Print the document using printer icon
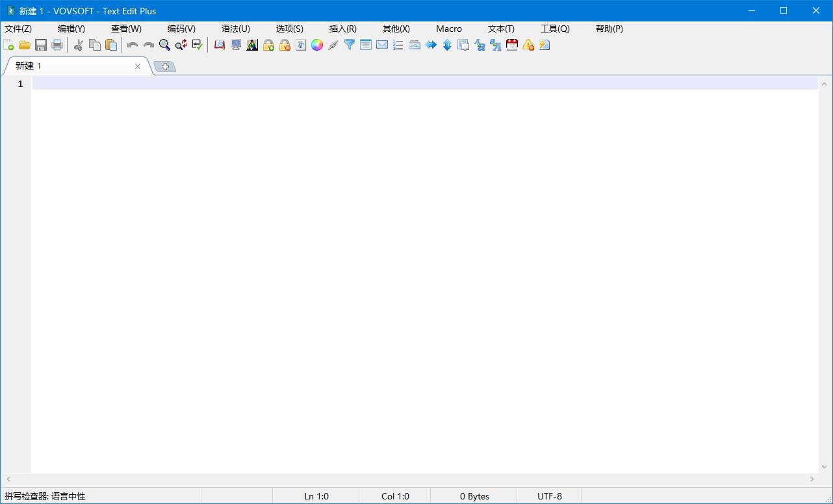Screen dimensions: 833x504 point(57,45)
